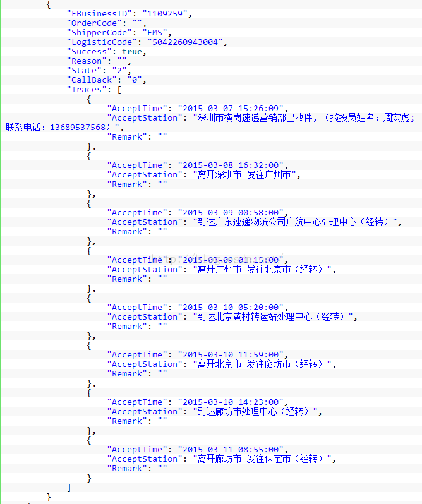Click AcceptTime "2015-03-10 11:59:00"

coord(231,355)
